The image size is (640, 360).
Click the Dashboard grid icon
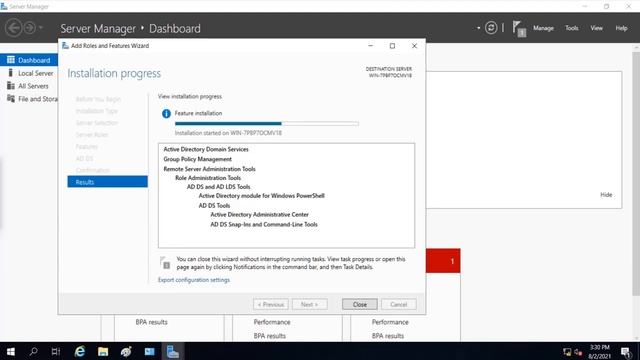(x=11, y=60)
